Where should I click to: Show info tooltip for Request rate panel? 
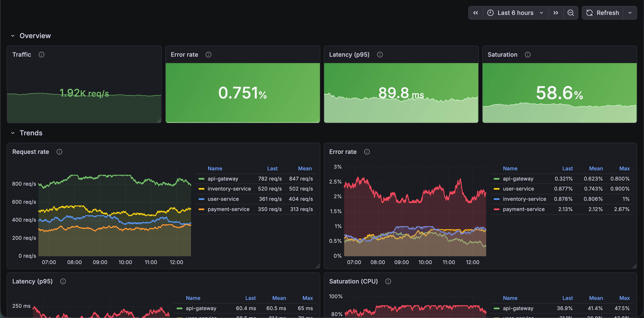59,152
